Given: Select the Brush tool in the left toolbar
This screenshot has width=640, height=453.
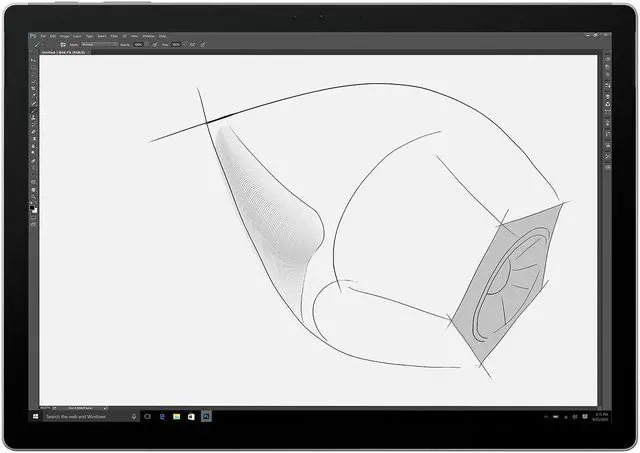Looking at the screenshot, I should click(35, 111).
